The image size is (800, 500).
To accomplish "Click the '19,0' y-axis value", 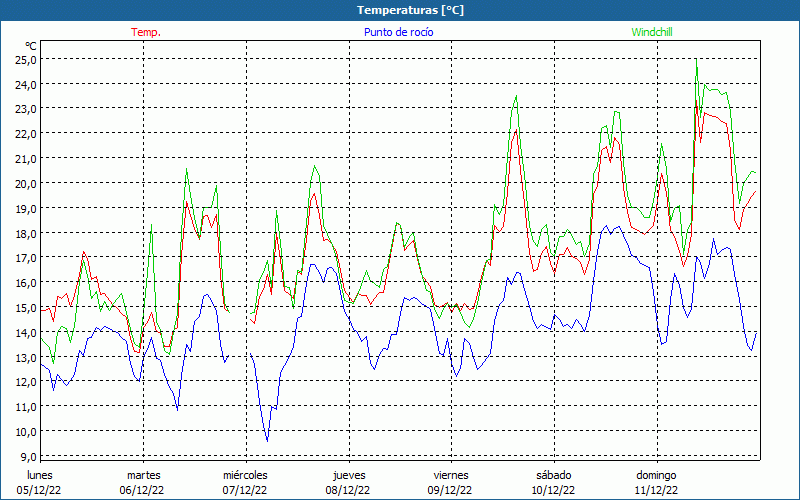I will [26, 209].
